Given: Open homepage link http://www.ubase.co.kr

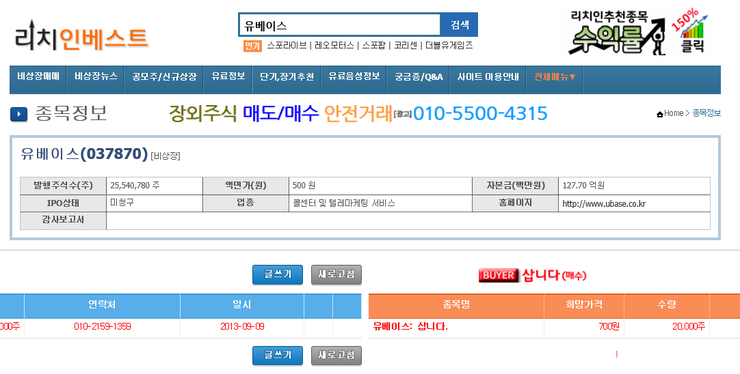Looking at the screenshot, I should (604, 204).
